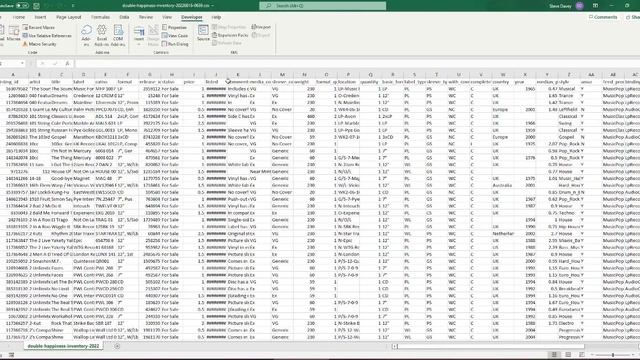Toggle Use Relative References

[47, 36]
